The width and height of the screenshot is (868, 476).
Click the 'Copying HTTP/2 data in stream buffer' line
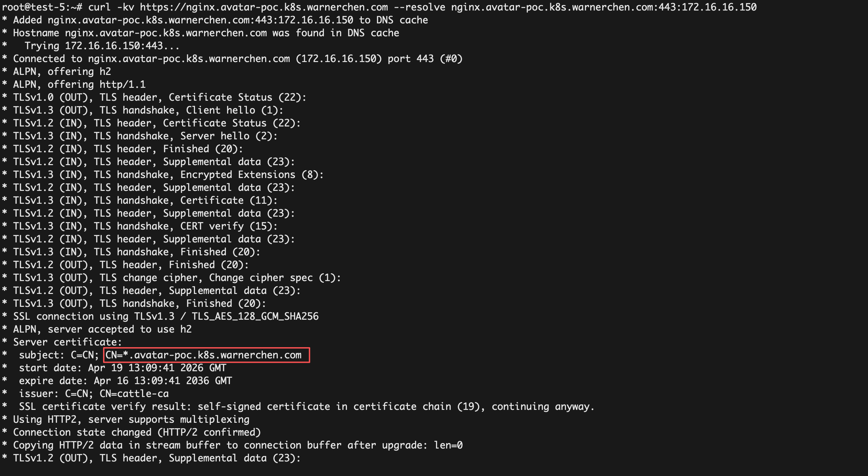[x=237, y=445]
